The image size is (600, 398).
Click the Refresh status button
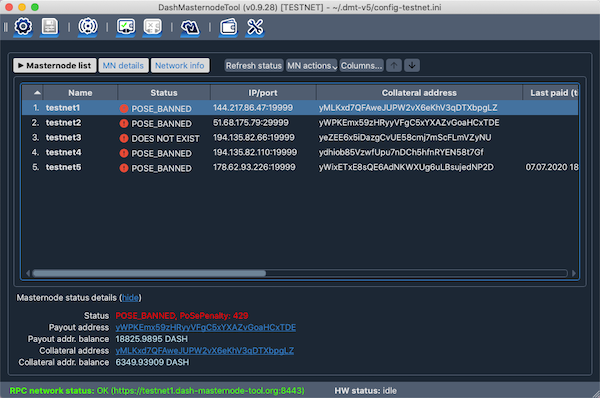(x=254, y=65)
